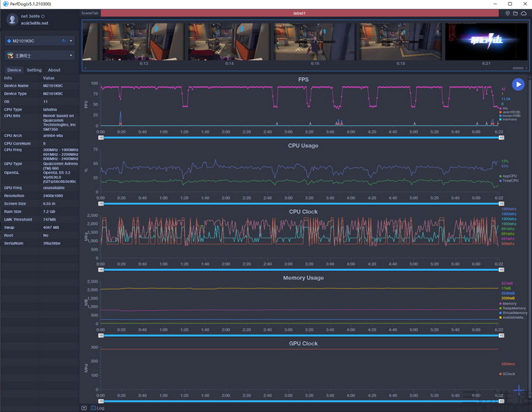Click the FPS chart title
The height and width of the screenshot is (412, 532).
click(304, 79)
